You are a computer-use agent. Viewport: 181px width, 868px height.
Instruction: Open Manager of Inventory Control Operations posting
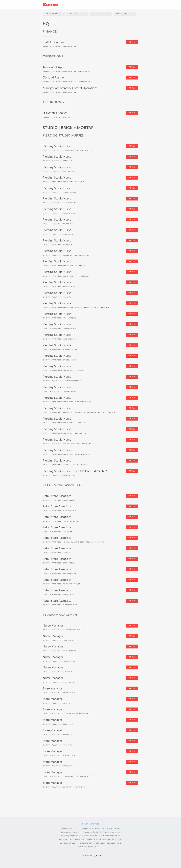coord(70,88)
